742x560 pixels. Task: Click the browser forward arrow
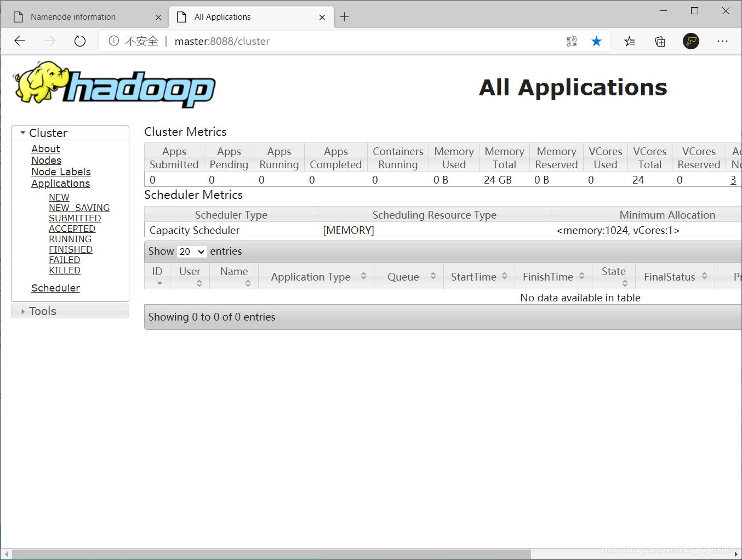(50, 41)
